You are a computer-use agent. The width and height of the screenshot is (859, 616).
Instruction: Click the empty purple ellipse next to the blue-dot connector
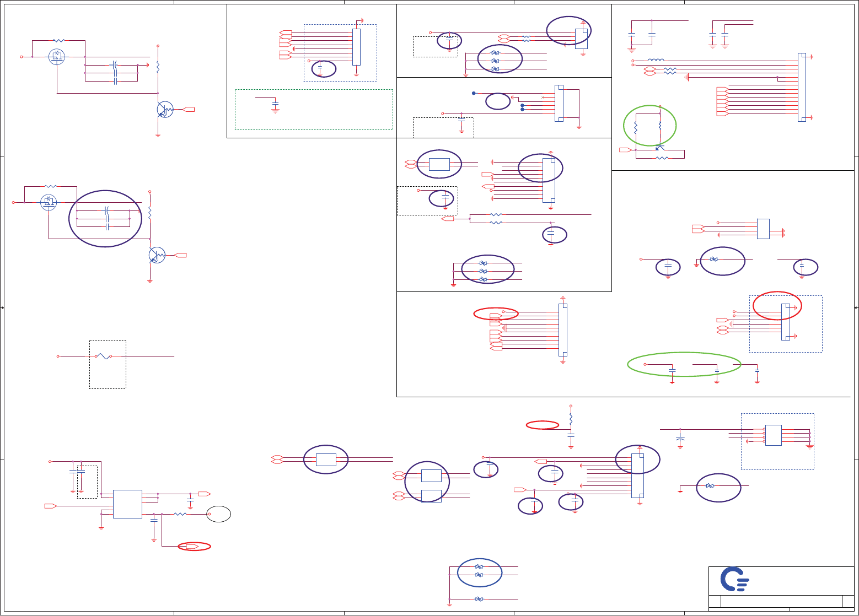[498, 101]
